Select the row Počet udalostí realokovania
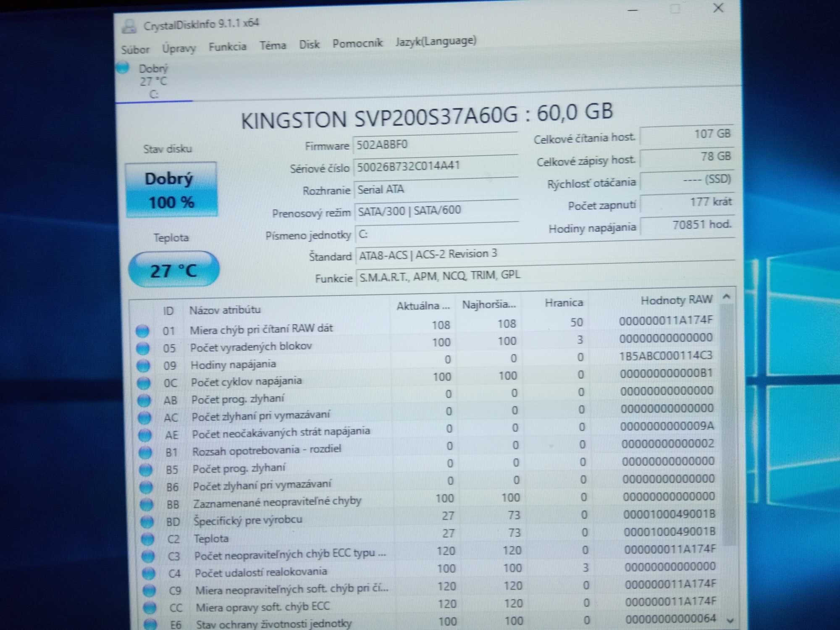 pyautogui.click(x=430, y=570)
